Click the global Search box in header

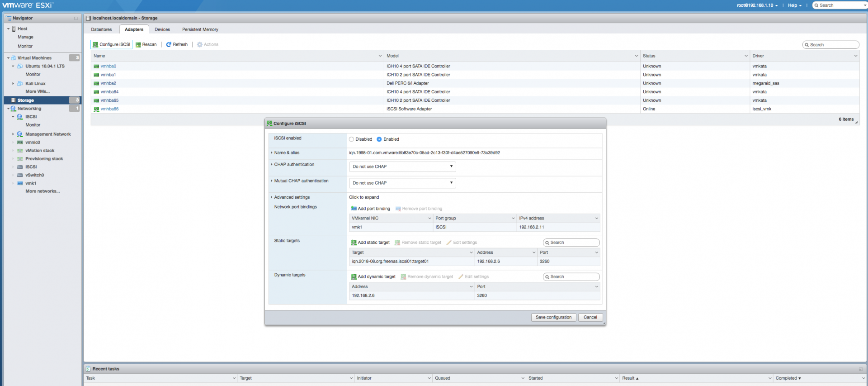click(x=840, y=5)
